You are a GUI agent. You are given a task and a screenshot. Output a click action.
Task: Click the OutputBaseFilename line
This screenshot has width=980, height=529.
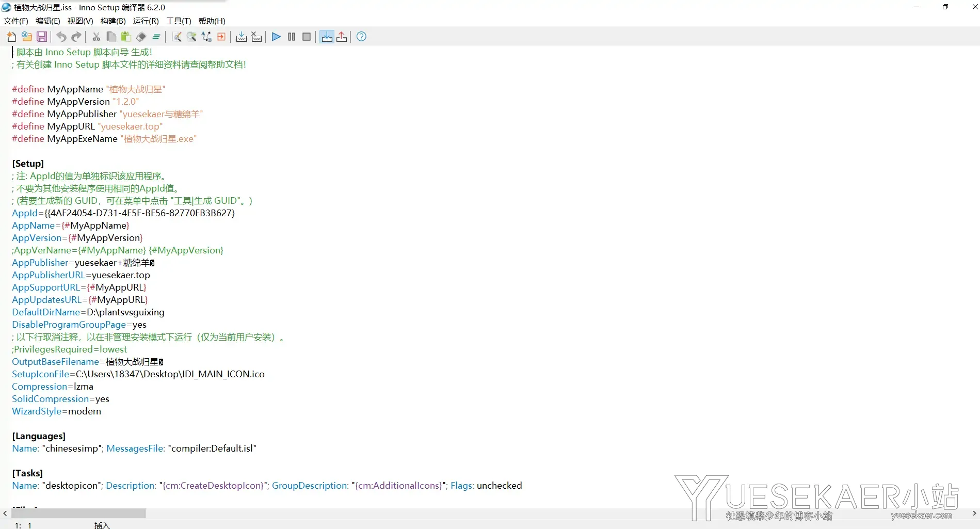88,362
